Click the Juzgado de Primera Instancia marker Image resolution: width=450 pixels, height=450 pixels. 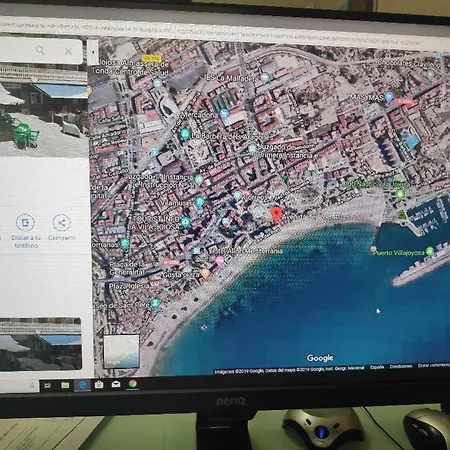252,148
